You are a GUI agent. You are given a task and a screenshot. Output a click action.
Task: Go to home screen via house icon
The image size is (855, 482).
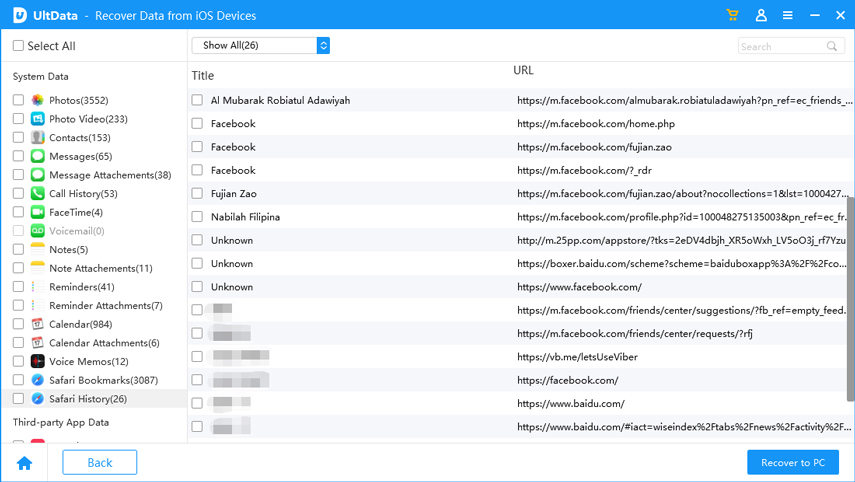point(24,462)
